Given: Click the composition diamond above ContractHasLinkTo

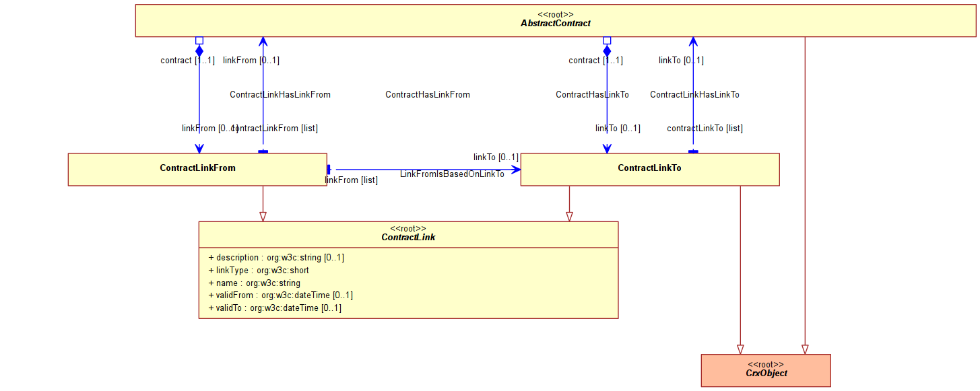Looking at the screenshot, I should (x=607, y=50).
